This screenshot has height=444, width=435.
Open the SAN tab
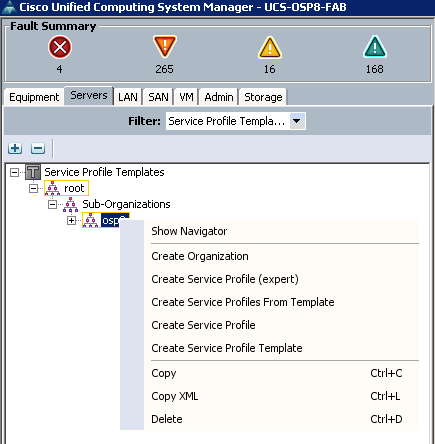158,97
